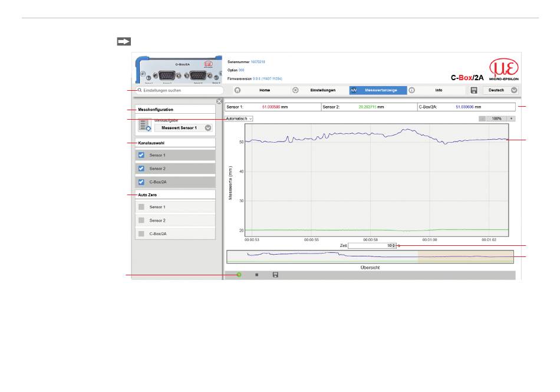Open the Deutsch language dropdown

[500, 90]
